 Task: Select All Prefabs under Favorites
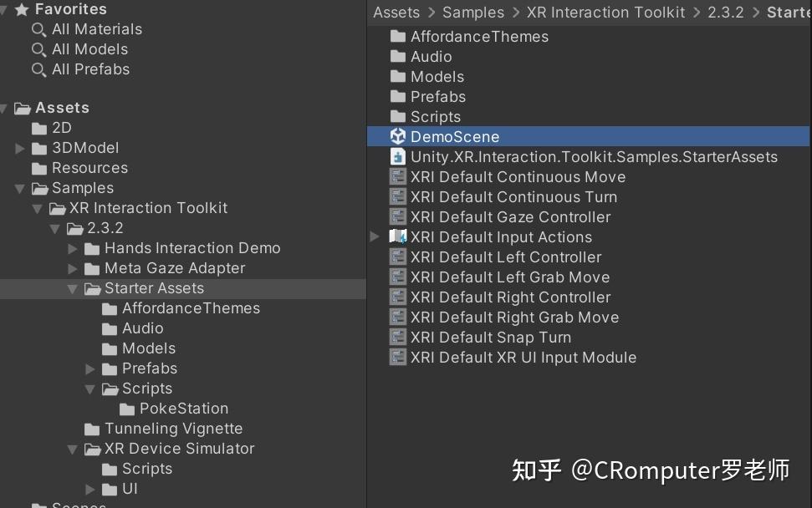click(90, 69)
